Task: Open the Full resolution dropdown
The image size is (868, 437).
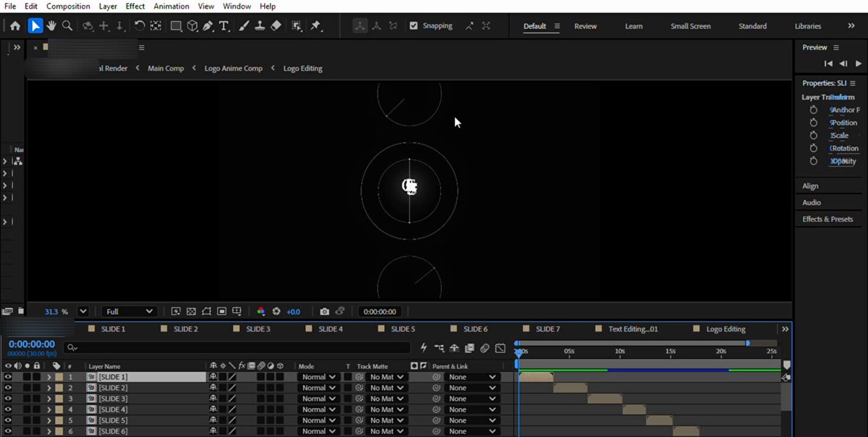Action: (129, 312)
